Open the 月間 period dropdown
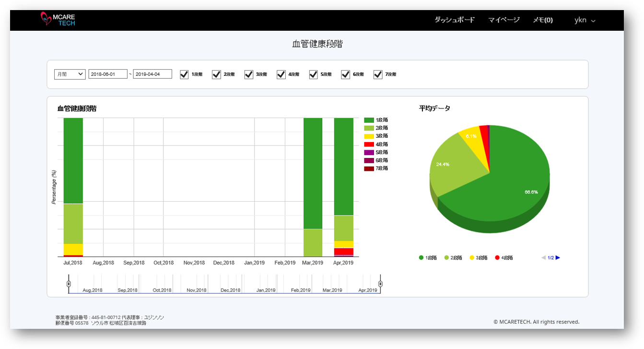Viewport: 644px width, 349px height. click(70, 74)
